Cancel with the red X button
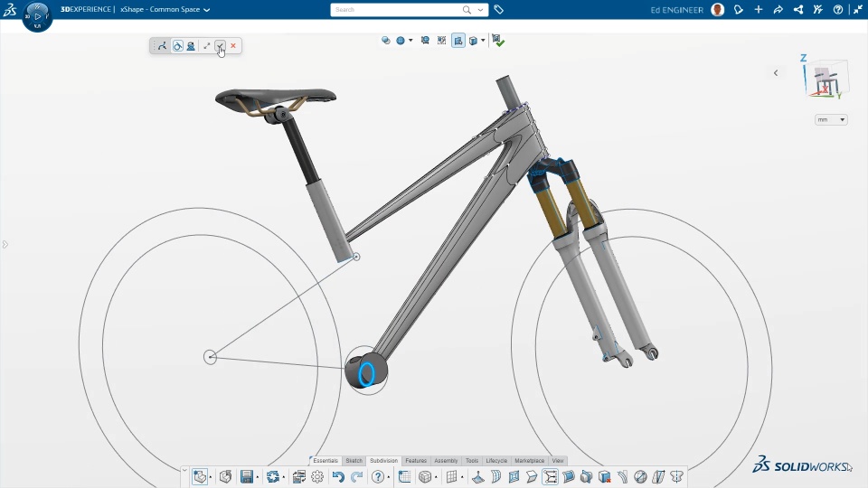This screenshot has width=868, height=488. [x=233, y=46]
